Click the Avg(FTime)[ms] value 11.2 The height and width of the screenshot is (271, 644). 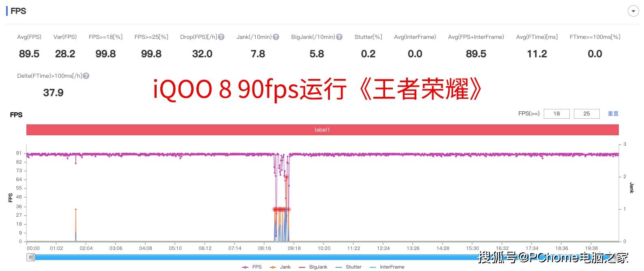click(537, 54)
